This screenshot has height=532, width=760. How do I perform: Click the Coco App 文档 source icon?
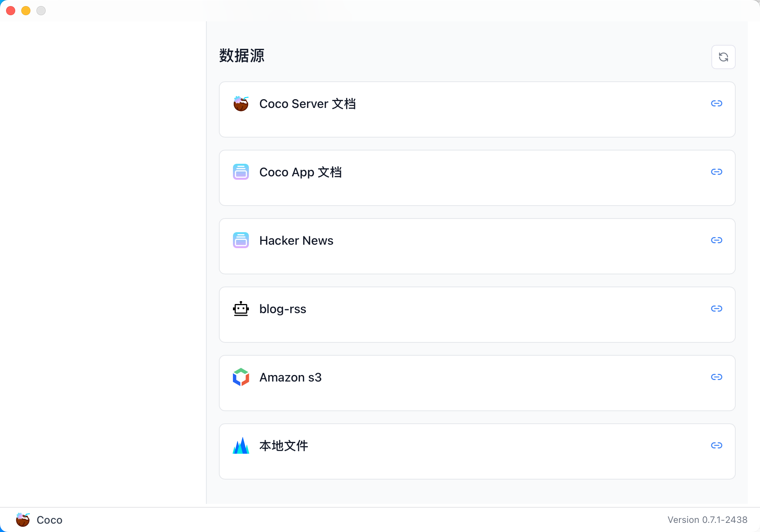click(x=240, y=172)
